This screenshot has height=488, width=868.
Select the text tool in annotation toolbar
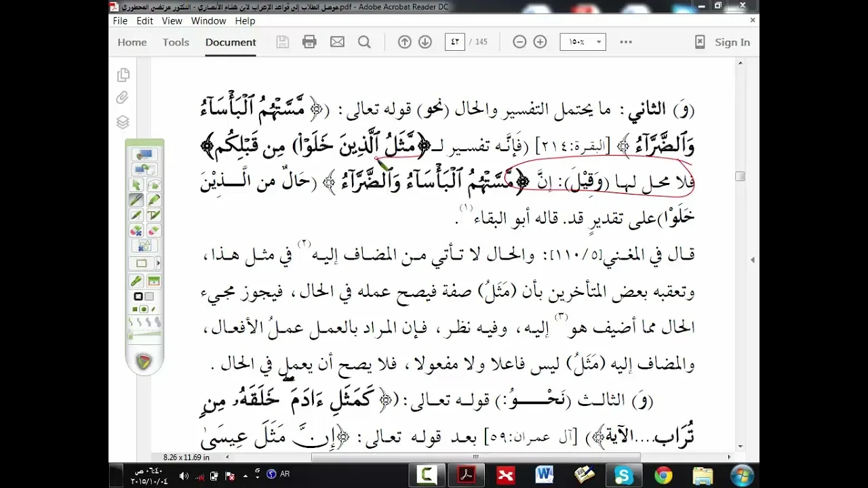(154, 216)
